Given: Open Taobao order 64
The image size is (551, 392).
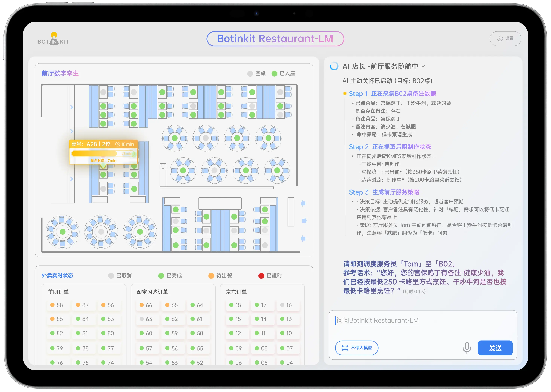Looking at the screenshot, I should (x=199, y=305).
